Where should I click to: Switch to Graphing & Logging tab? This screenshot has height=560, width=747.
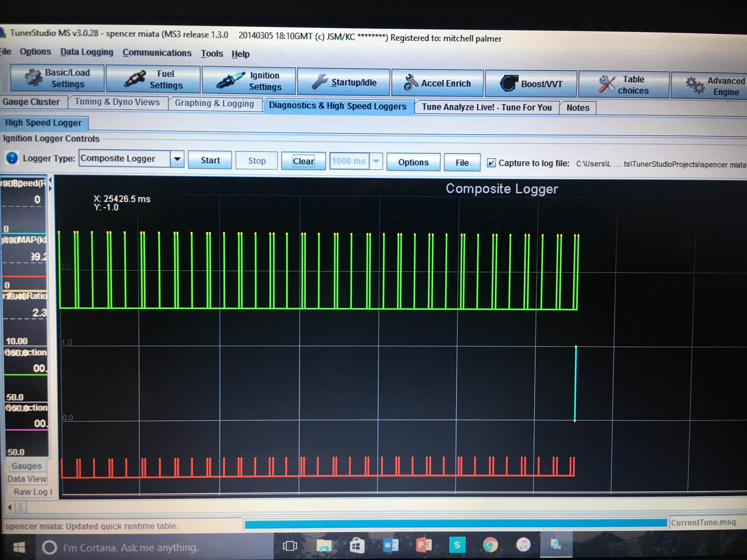click(x=214, y=103)
